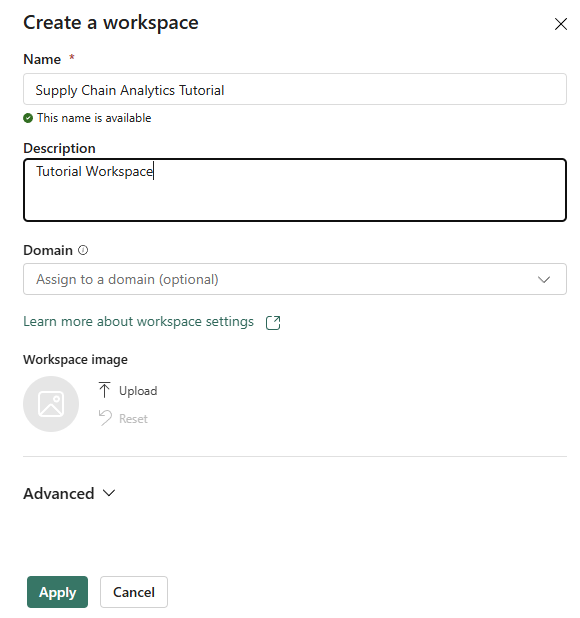
Task: Click the red required asterisk next to Name
Action: pos(72,58)
